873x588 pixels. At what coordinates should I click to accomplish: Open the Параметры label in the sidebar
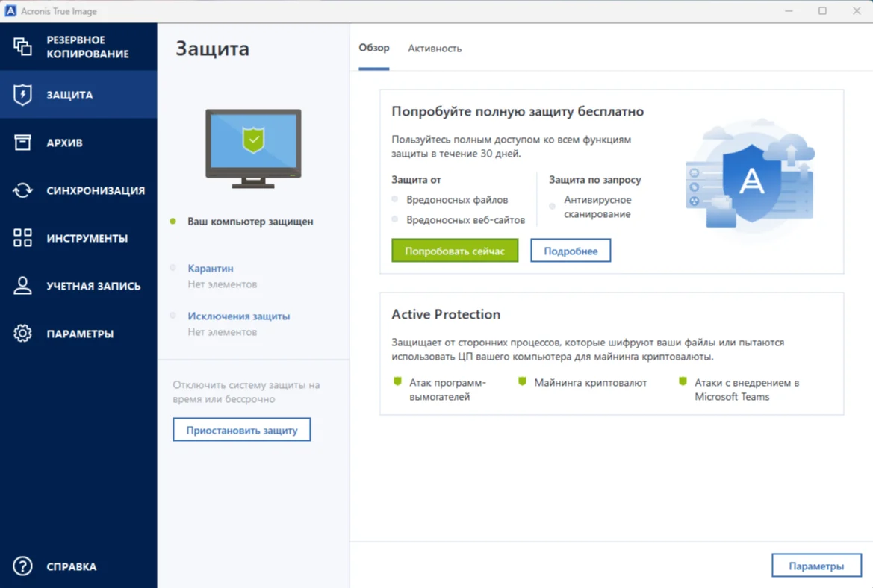(x=80, y=334)
